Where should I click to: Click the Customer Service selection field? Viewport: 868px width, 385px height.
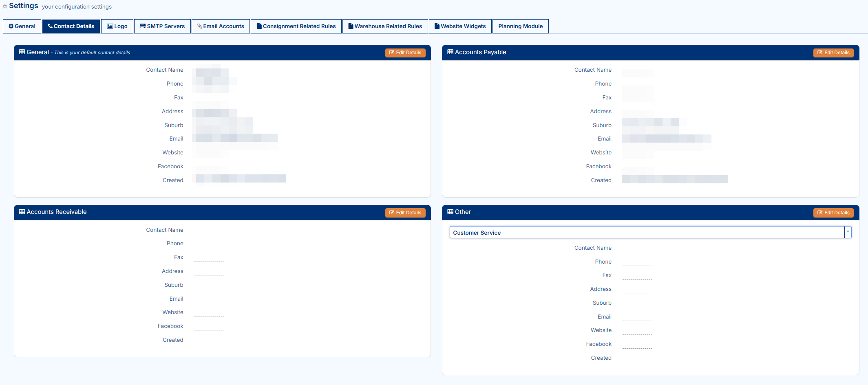click(647, 233)
